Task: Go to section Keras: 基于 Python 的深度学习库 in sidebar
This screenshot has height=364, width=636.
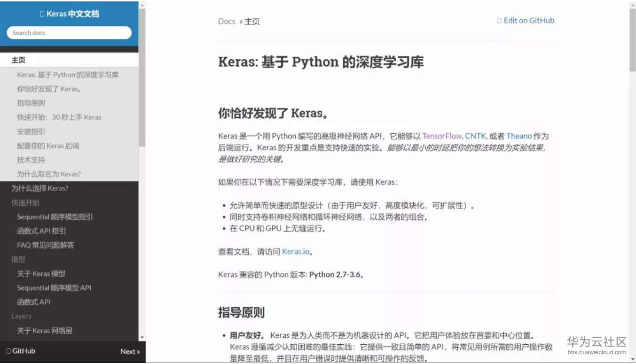Action: click(x=68, y=75)
